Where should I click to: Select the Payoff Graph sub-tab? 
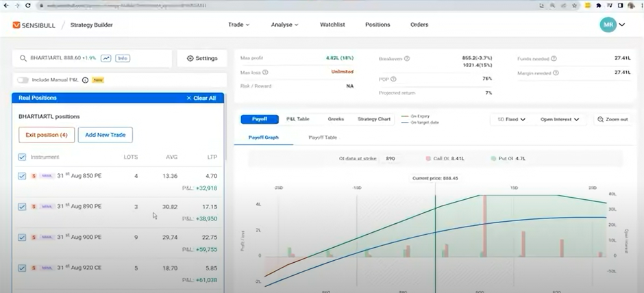[263, 138]
